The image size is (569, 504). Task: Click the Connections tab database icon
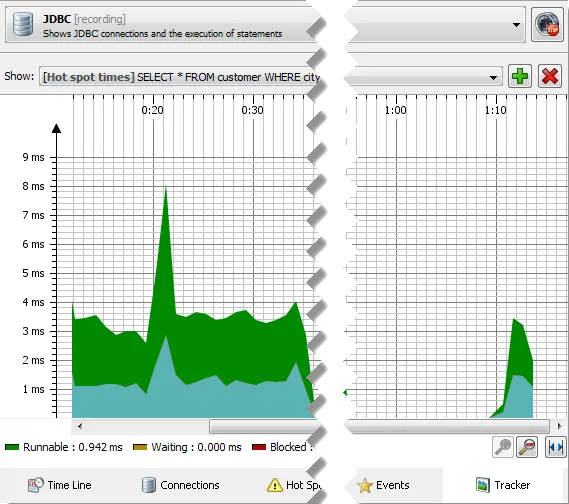click(149, 485)
